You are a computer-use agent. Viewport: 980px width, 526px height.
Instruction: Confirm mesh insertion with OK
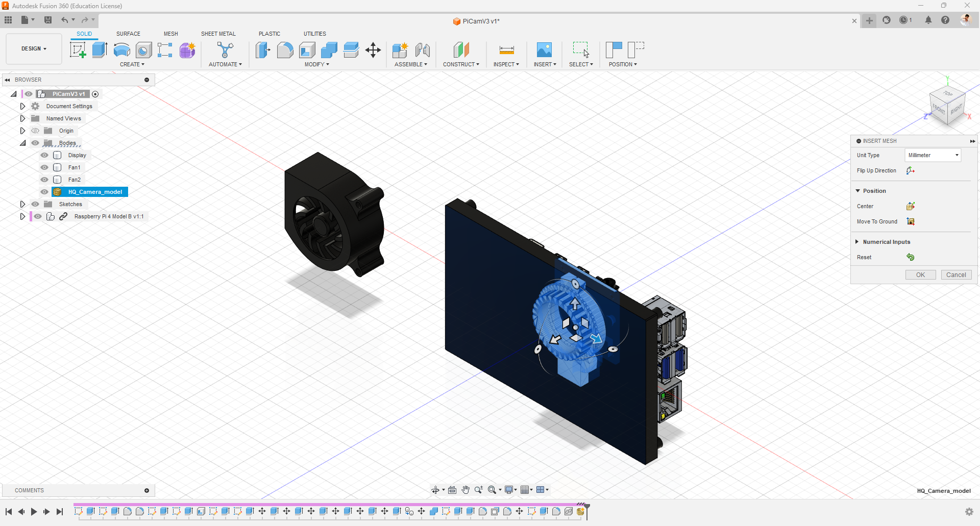[920, 274]
